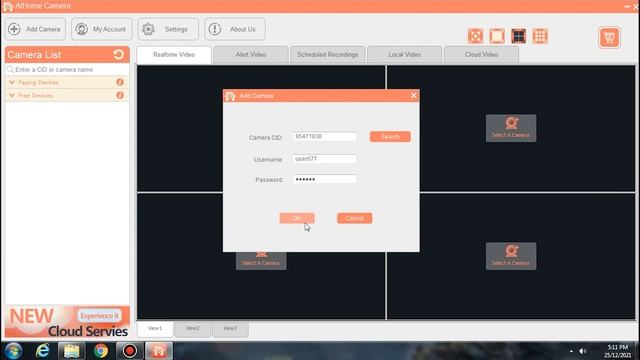Image resolution: width=640 pixels, height=360 pixels.
Task: Launch Internet Explorer from taskbar
Action: pyautogui.click(x=42, y=351)
